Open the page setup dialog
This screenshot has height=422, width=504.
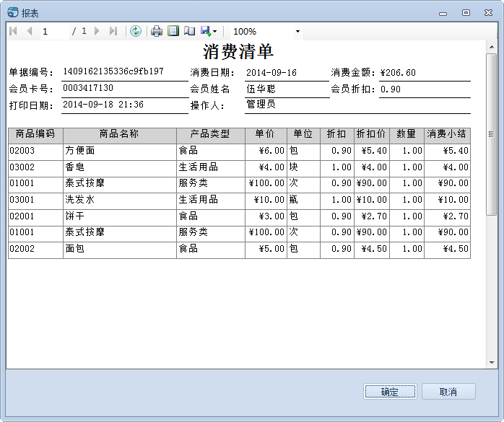coord(190,31)
